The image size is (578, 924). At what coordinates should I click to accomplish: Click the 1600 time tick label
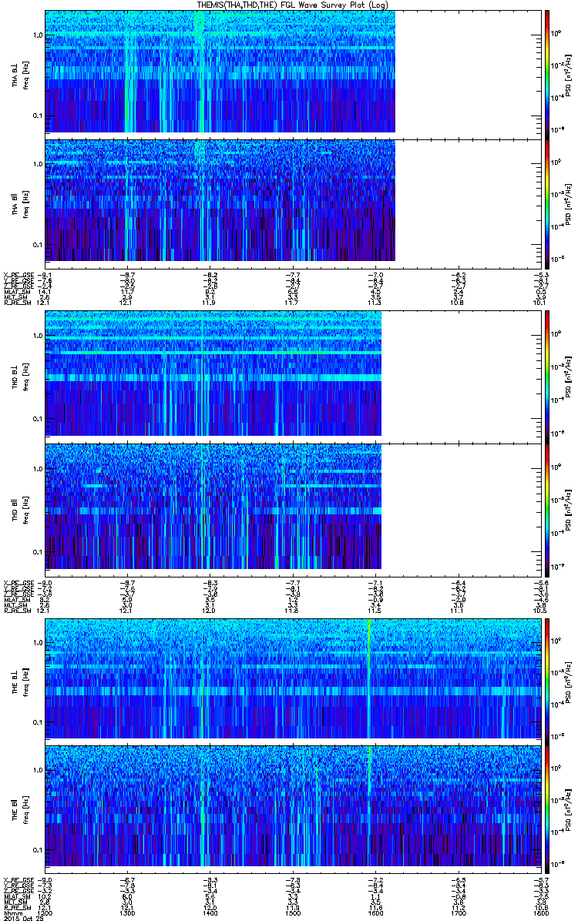(x=375, y=912)
